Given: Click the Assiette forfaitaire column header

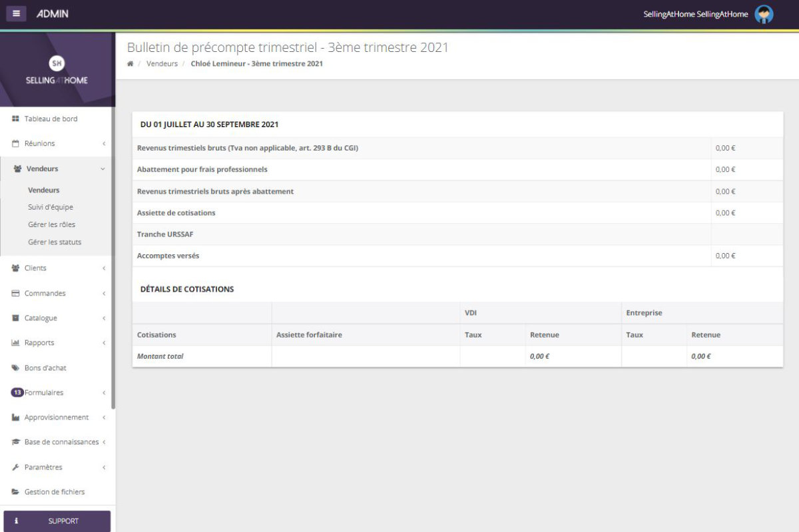Looking at the screenshot, I should (309, 335).
